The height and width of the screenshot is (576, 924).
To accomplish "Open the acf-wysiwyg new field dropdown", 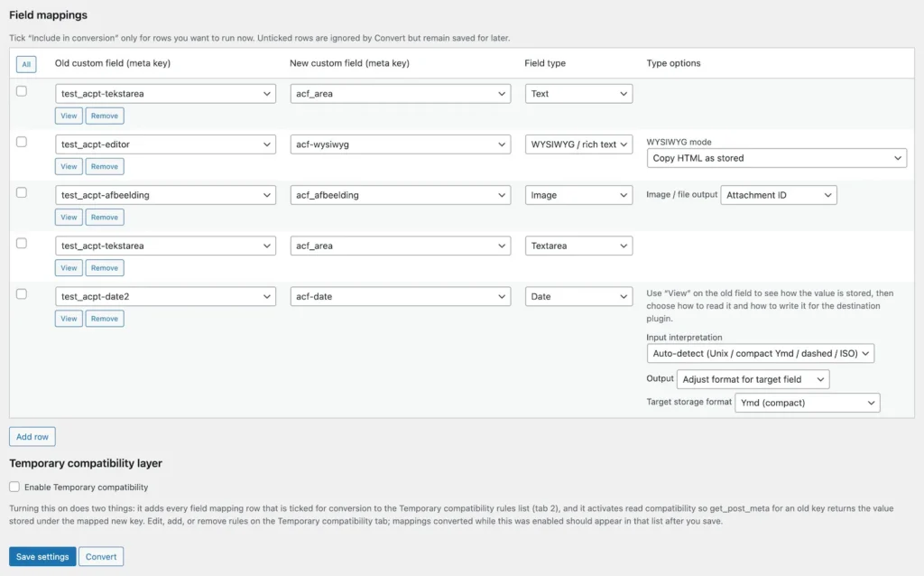I will pos(400,144).
